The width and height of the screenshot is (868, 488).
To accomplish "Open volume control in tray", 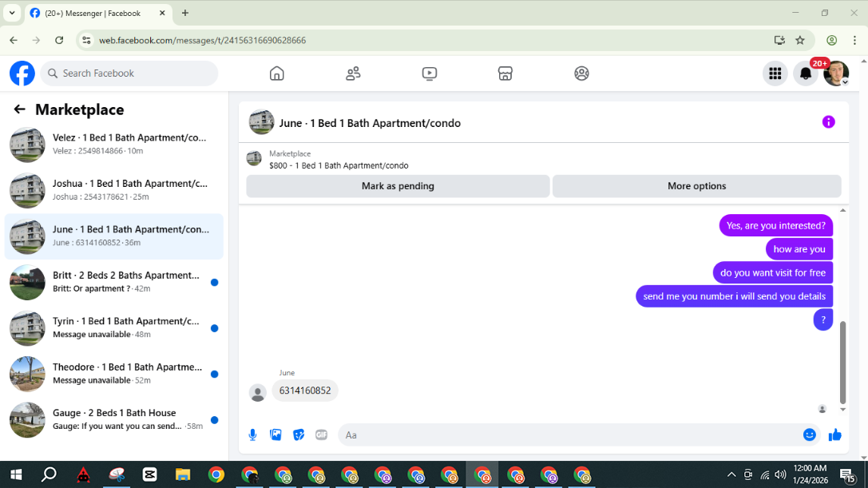I will coord(780,474).
